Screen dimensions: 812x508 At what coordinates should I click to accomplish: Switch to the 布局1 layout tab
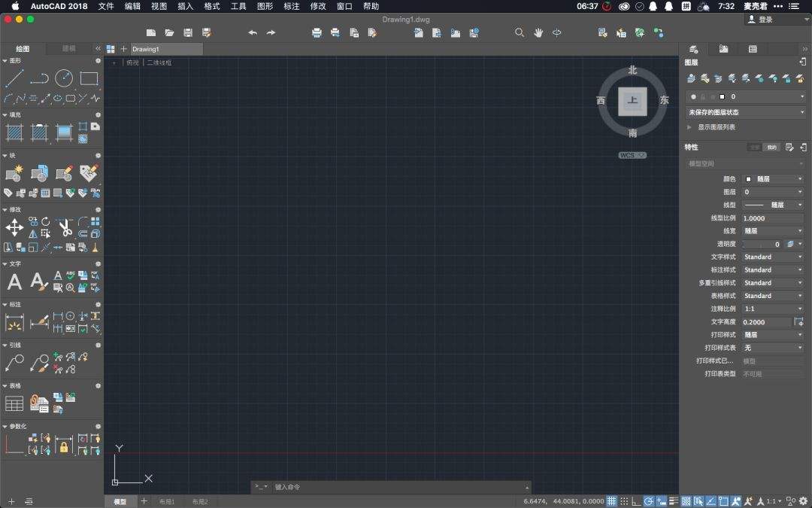click(x=167, y=502)
